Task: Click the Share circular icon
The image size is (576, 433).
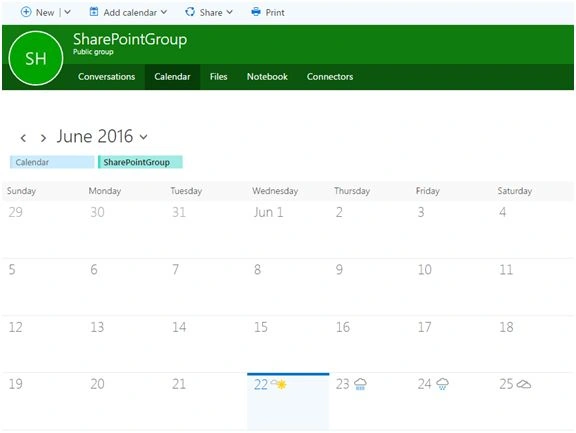Action: pos(190,12)
